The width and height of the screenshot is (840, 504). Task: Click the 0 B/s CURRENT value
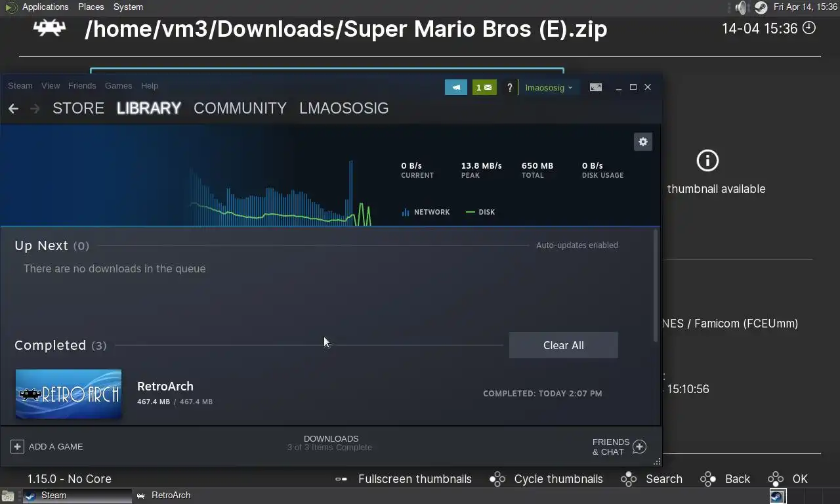[x=411, y=166]
